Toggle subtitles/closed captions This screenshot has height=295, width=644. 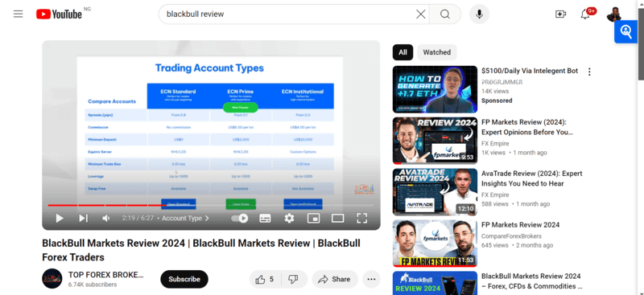(x=265, y=219)
